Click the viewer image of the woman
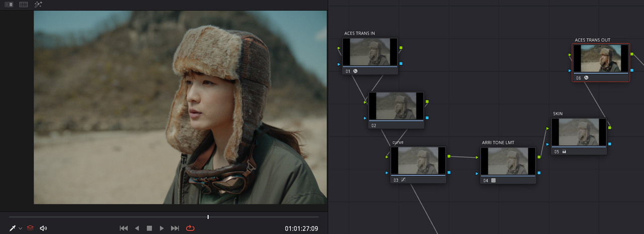Image resolution: width=644 pixels, height=234 pixels. [180, 107]
